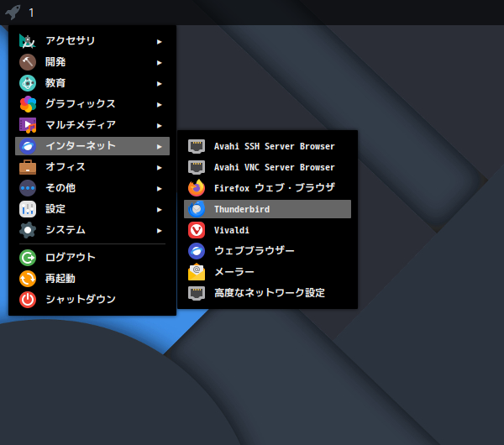Open the その他 menu category
This screenshot has width=504, height=445.
pos(92,188)
